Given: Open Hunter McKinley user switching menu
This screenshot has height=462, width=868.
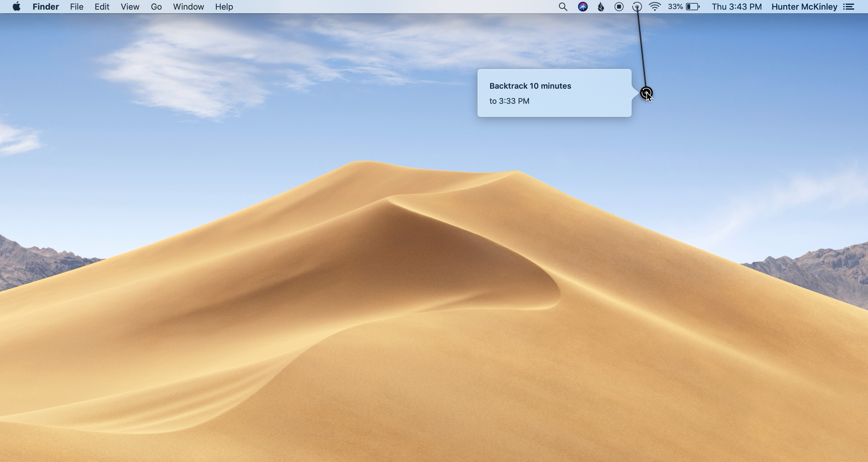Looking at the screenshot, I should click(x=804, y=7).
